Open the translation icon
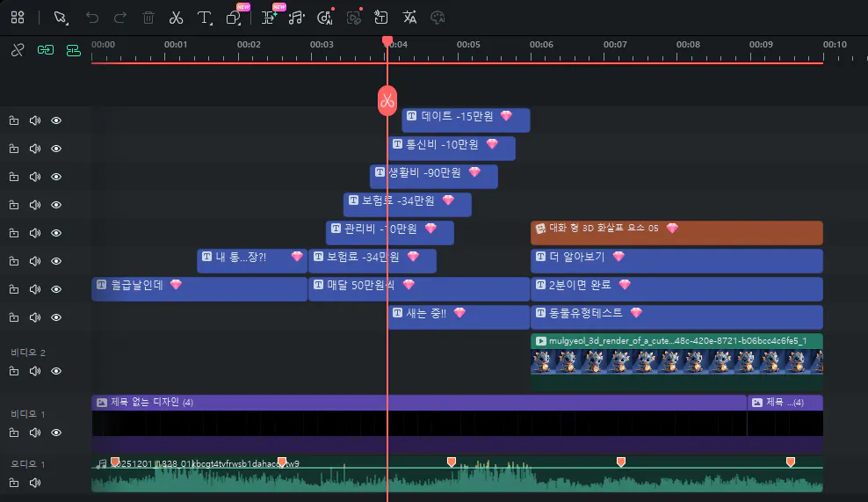This screenshot has height=502, width=868. tap(409, 18)
